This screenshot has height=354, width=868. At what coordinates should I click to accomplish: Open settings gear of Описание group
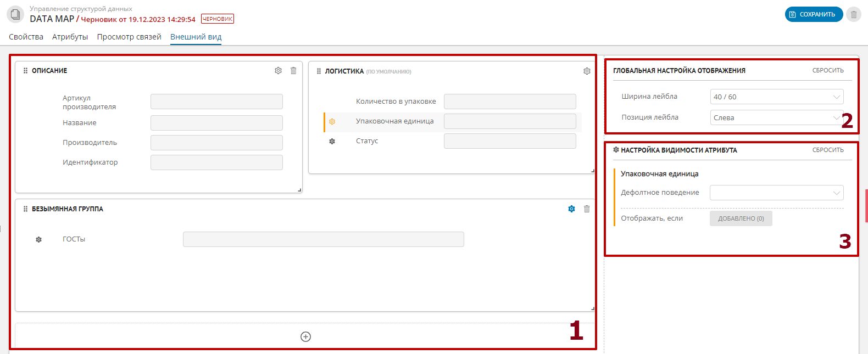[278, 71]
